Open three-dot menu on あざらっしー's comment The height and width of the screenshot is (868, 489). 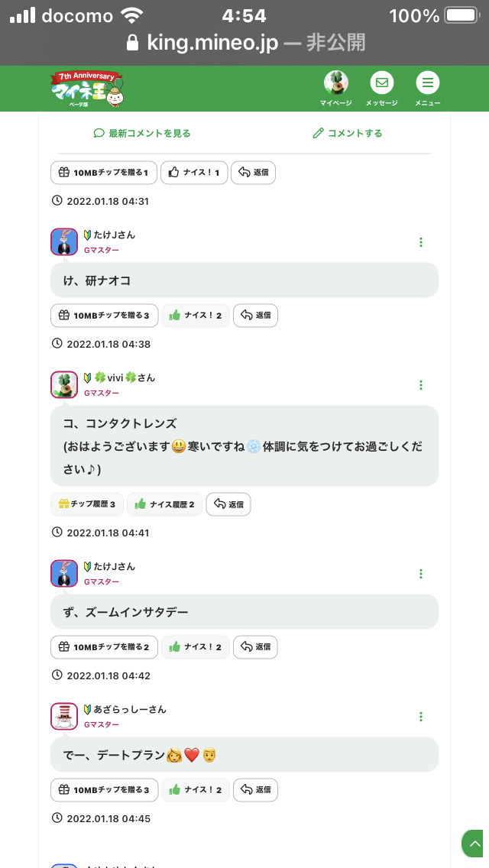tap(421, 717)
